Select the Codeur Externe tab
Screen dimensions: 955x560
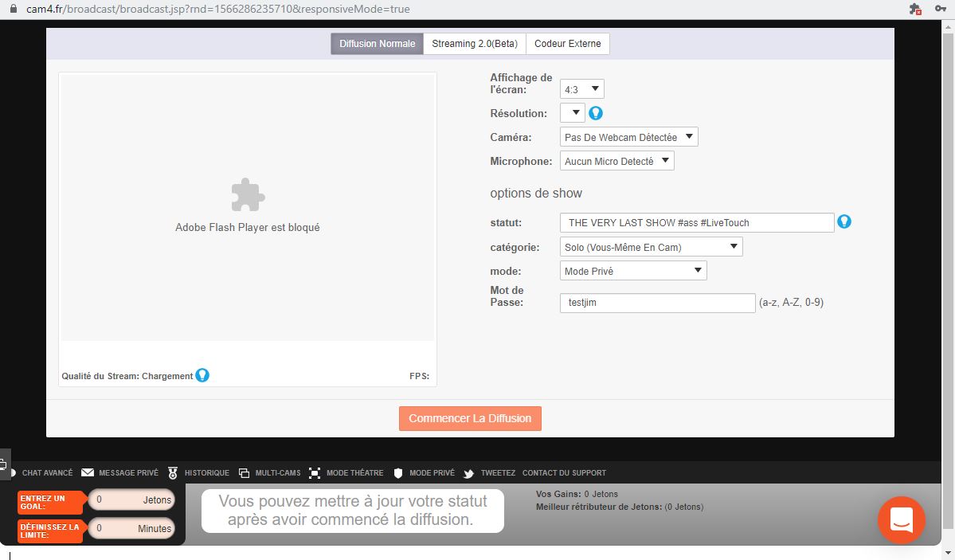pyautogui.click(x=567, y=44)
